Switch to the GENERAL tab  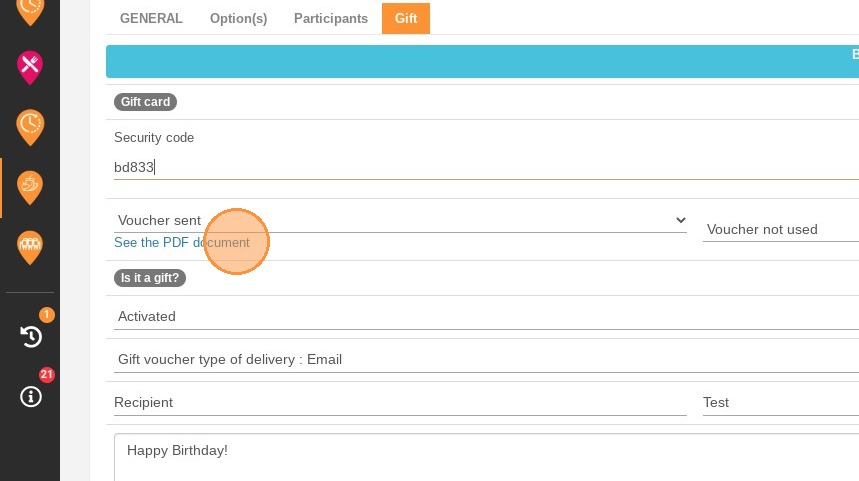[x=151, y=18]
